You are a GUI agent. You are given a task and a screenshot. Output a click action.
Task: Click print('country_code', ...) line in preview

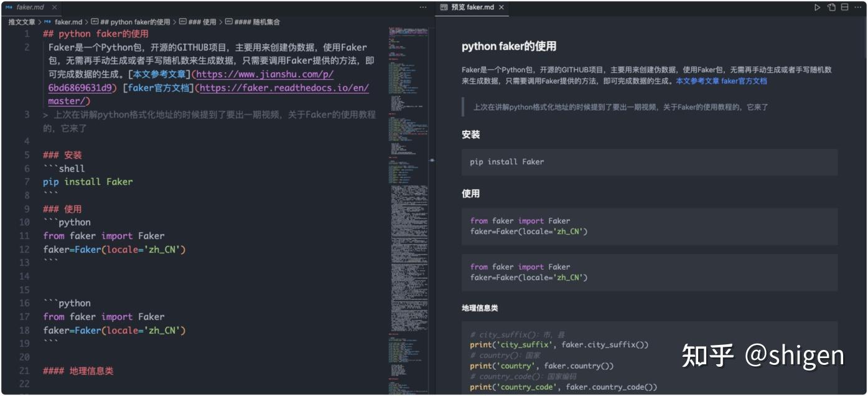(564, 387)
